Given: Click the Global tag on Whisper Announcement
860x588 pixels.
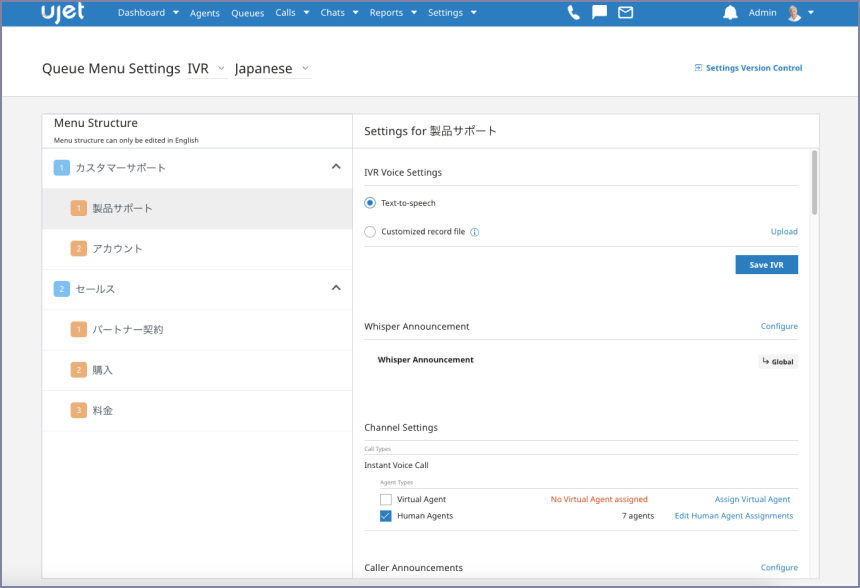Looking at the screenshot, I should click(x=778, y=362).
